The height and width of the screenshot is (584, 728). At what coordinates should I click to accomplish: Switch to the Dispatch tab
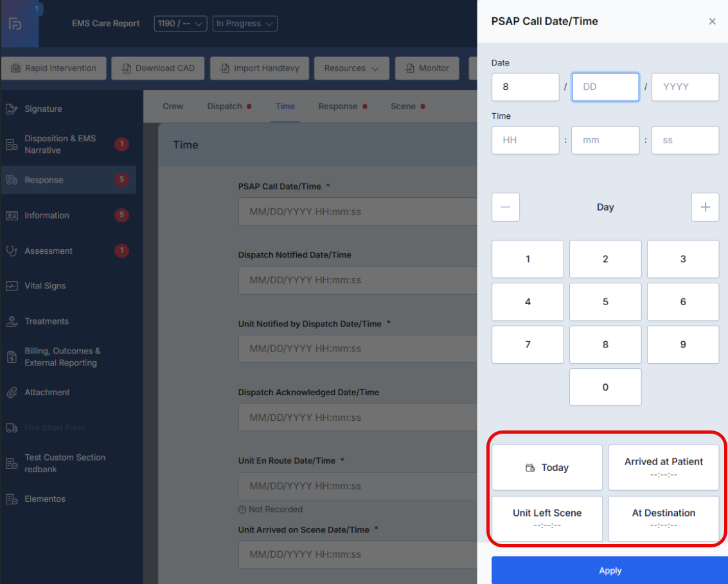tap(225, 106)
